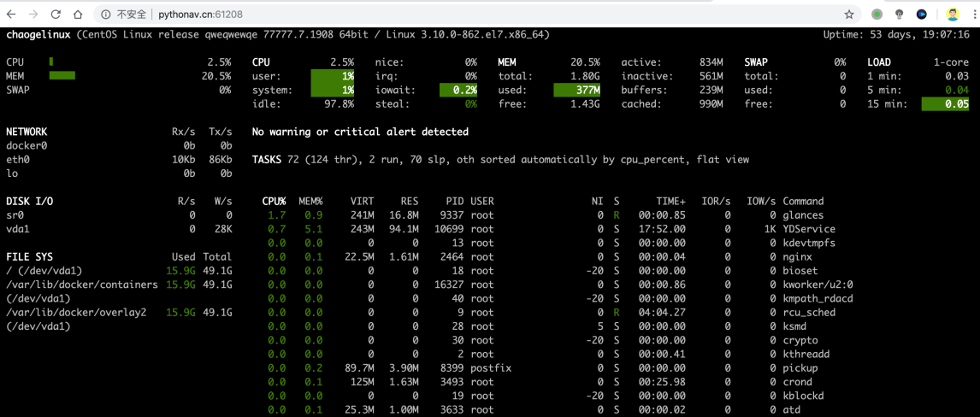
Task: Sort processes by CPU% column header
Action: click(274, 201)
